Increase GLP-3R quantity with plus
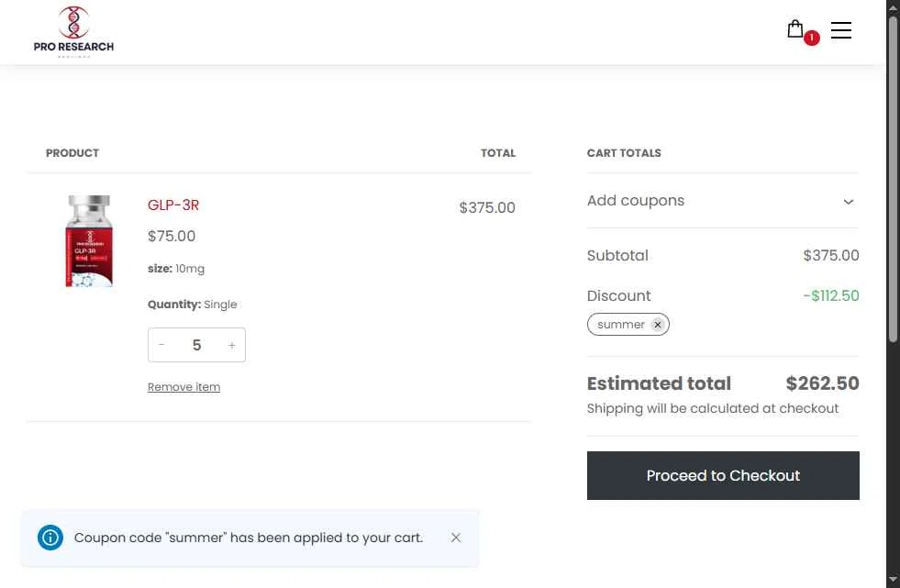This screenshot has width=900, height=588. pyautogui.click(x=232, y=345)
